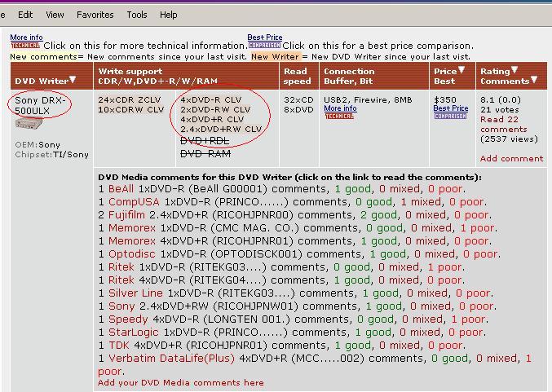Click the (2537 views) count
The height and width of the screenshot is (392, 552).
(x=509, y=139)
